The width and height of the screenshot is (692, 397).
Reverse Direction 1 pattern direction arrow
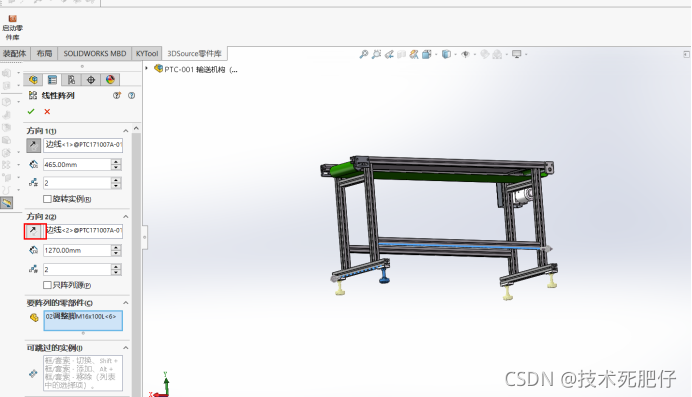tap(33, 145)
